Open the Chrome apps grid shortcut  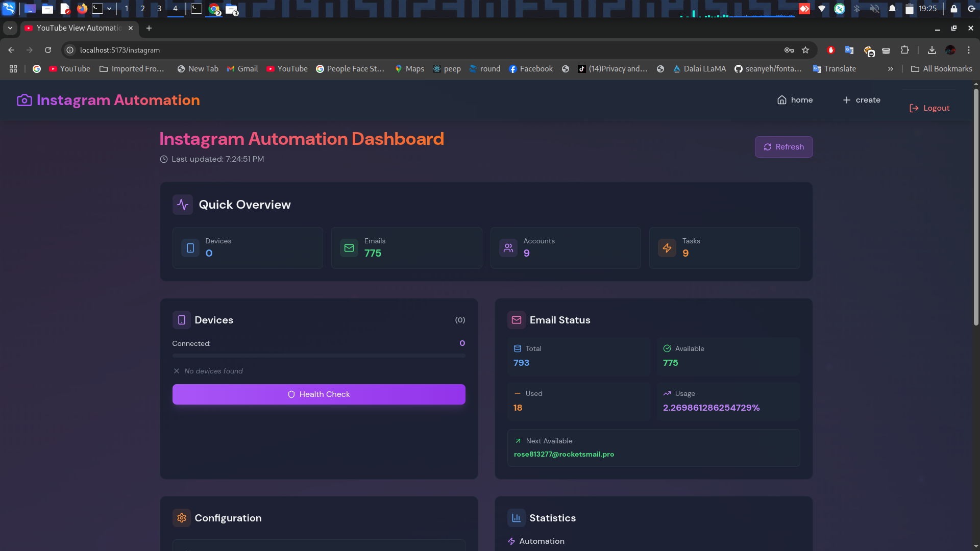pos(13,69)
